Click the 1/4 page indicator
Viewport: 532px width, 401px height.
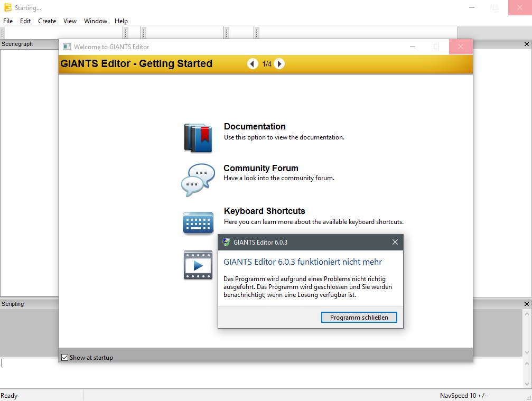coord(267,64)
